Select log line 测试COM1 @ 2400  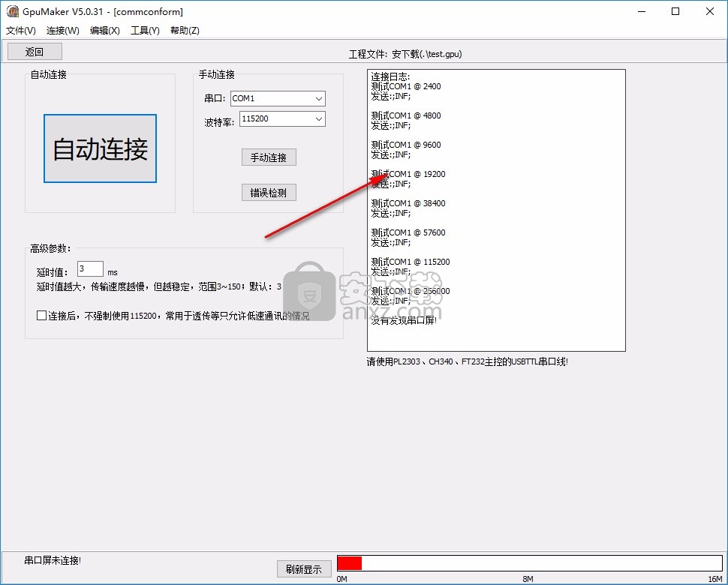[x=406, y=86]
